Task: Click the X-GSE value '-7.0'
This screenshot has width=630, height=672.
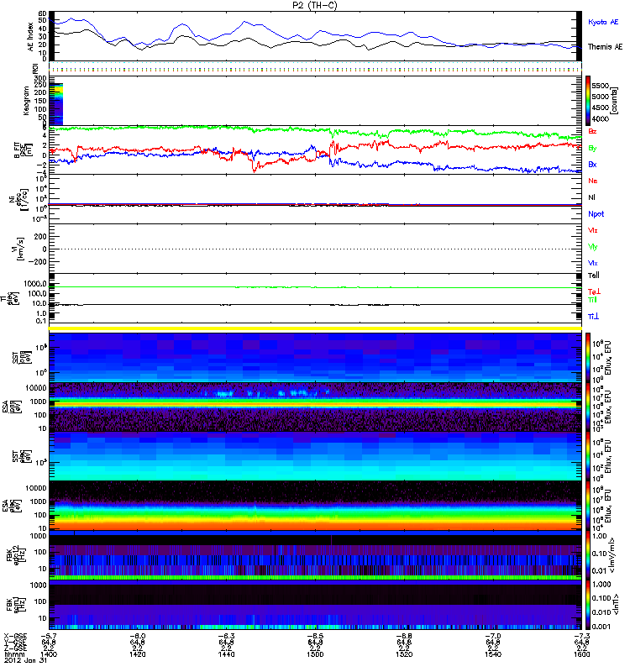Action: tap(492, 636)
